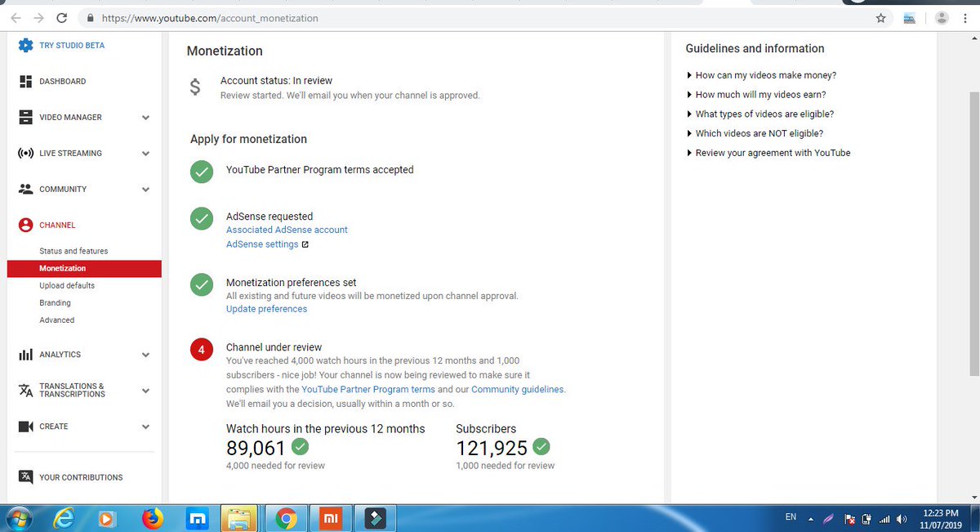
Task: Click the red step 4 circle badge
Action: tap(201, 350)
